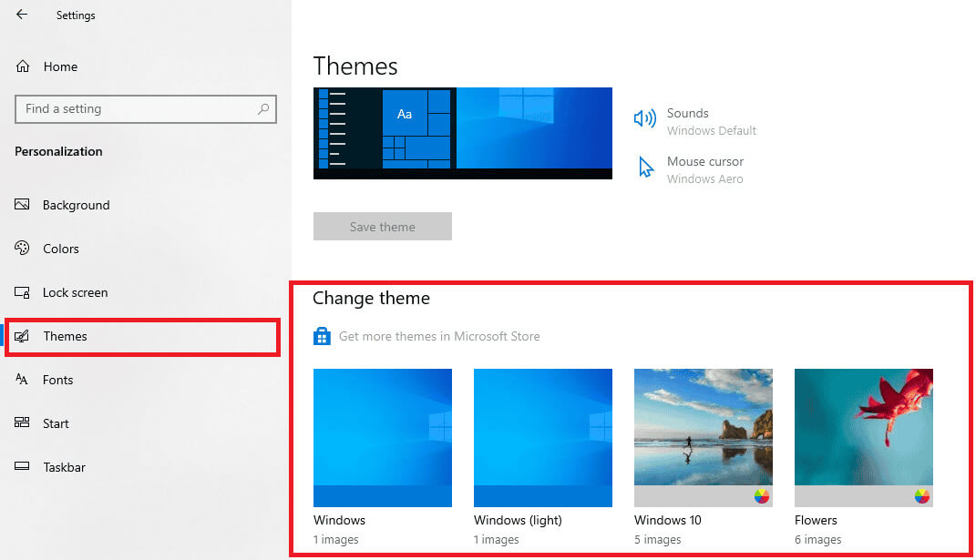This screenshot has height=560, width=976.
Task: Select the Flowers theme thumbnail
Action: click(x=863, y=437)
